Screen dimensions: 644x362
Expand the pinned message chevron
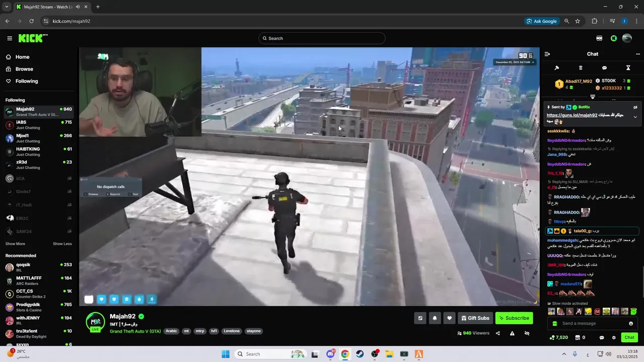[x=635, y=117]
